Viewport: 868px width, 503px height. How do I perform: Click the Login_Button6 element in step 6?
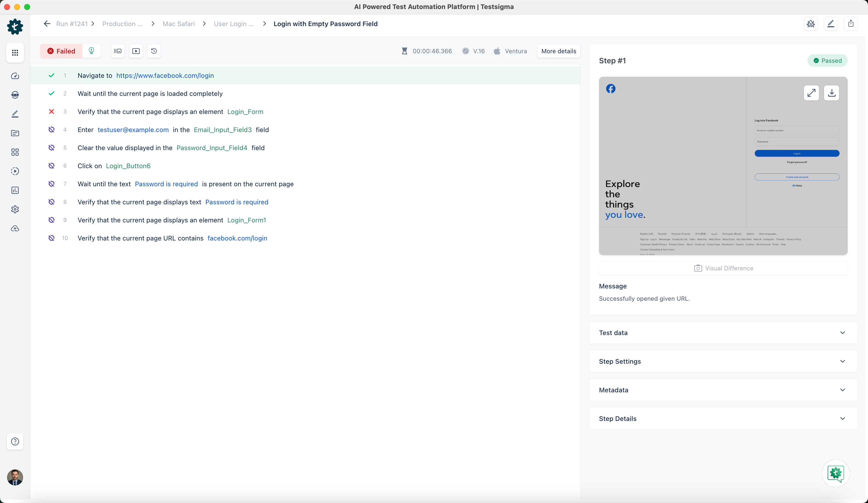(128, 166)
